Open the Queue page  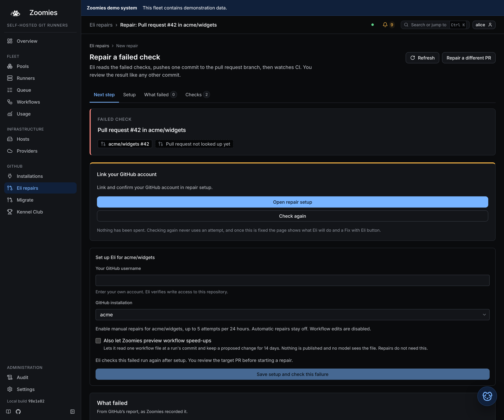tap(40, 90)
